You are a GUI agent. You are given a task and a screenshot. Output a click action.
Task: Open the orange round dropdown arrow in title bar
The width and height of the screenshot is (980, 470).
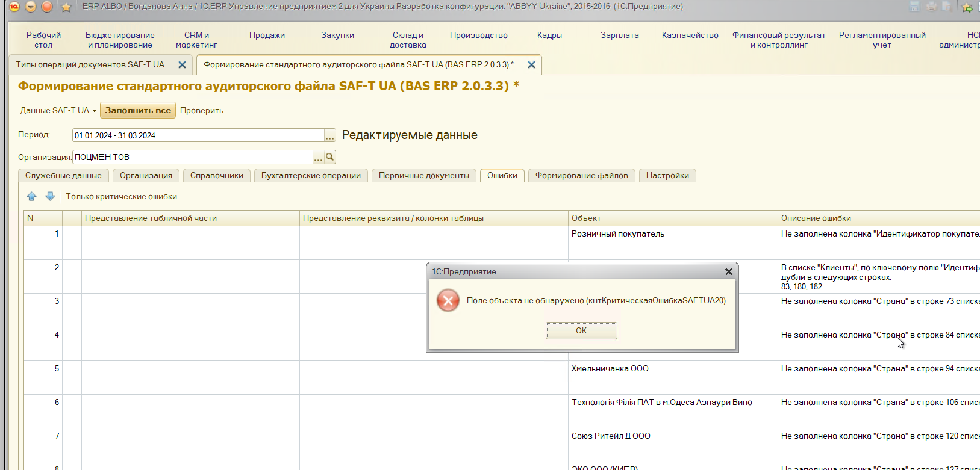pos(31,7)
